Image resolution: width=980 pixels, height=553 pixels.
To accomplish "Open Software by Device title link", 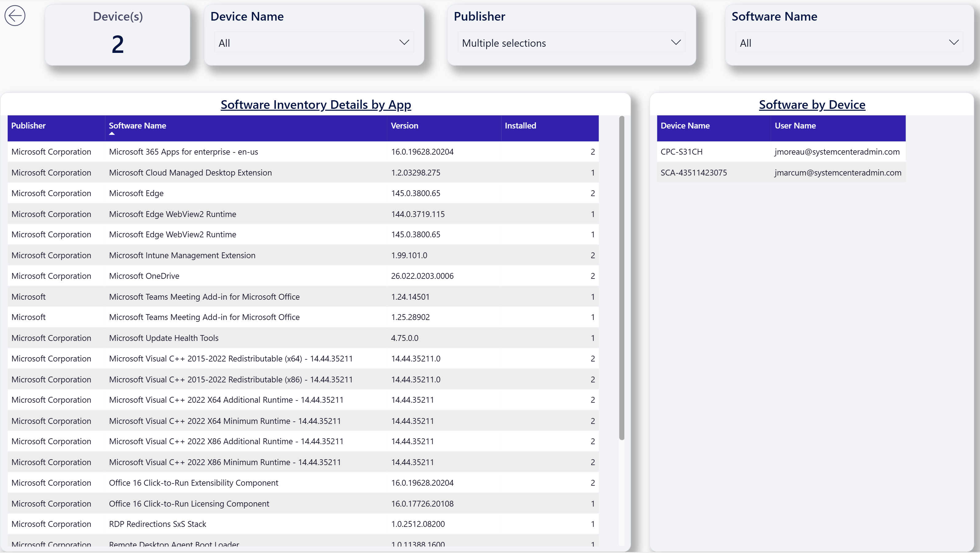I will pyautogui.click(x=812, y=104).
